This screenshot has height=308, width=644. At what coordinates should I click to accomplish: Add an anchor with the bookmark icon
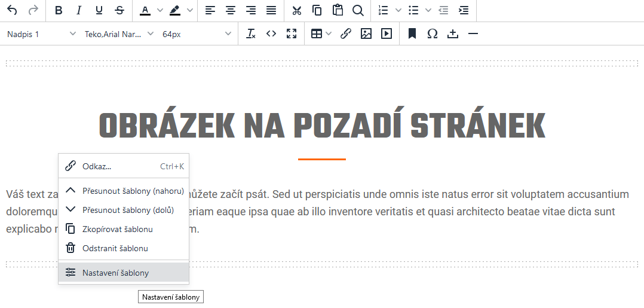(x=412, y=34)
